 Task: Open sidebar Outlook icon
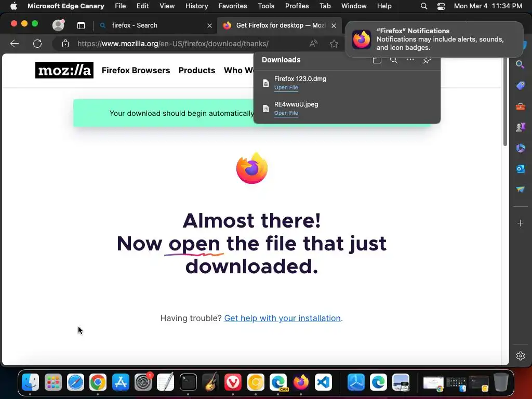521,169
